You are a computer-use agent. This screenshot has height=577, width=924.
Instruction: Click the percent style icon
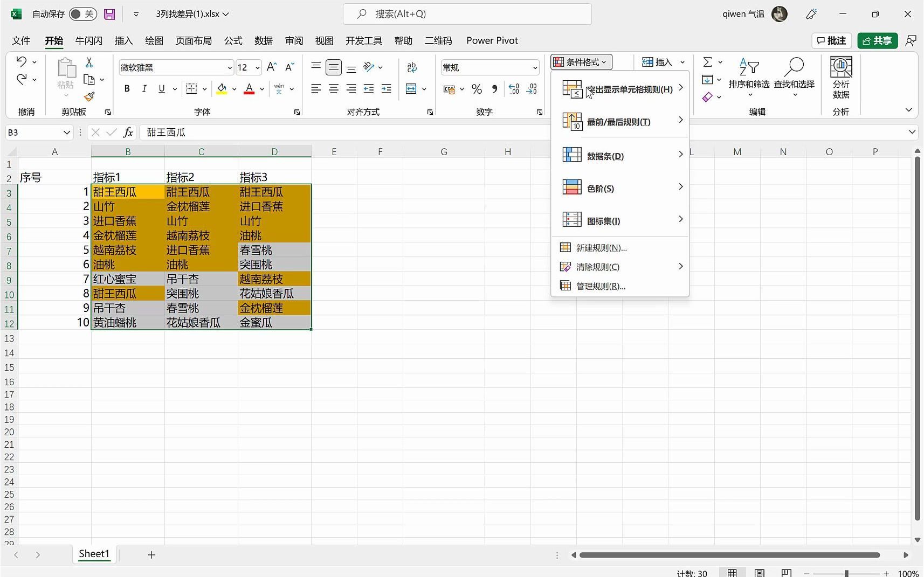coord(477,89)
